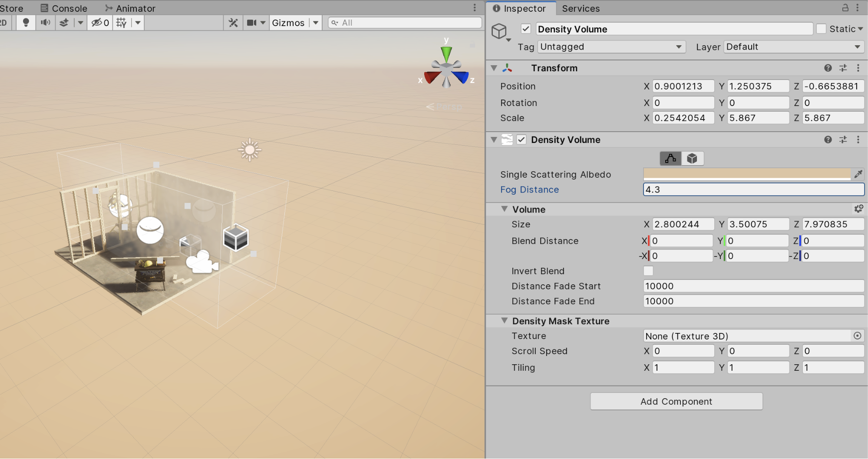Mute scene audio speaker icon
This screenshot has width=868, height=459.
click(45, 23)
